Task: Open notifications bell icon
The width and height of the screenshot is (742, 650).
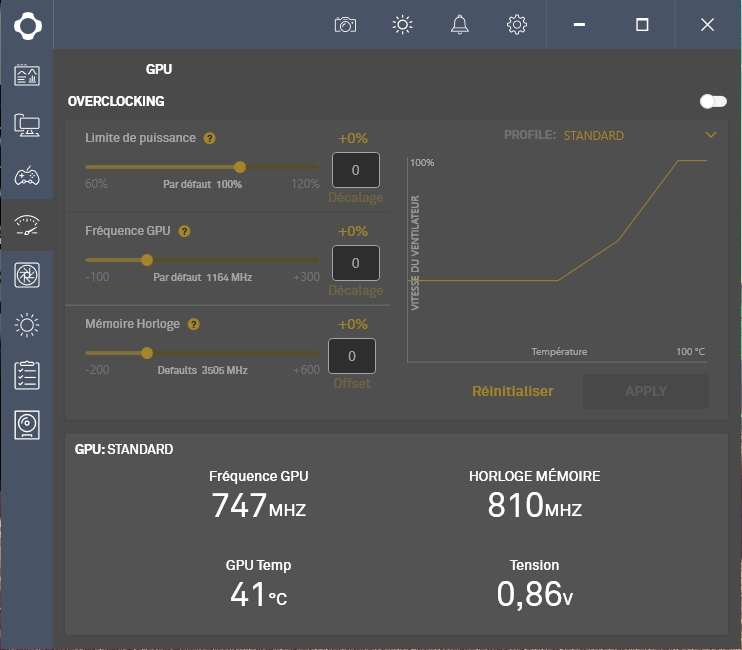Action: [460, 25]
